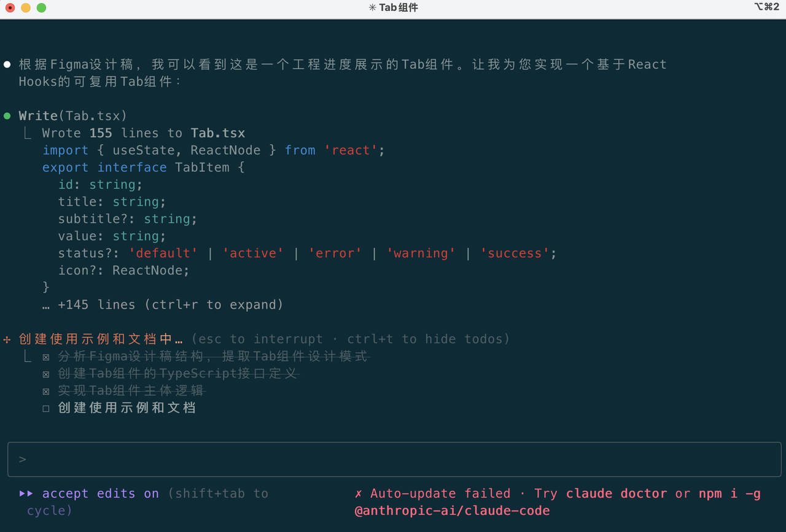Viewport: 786px width, 532px height.
Task: Click the asterisk icon in window title
Action: 372,8
